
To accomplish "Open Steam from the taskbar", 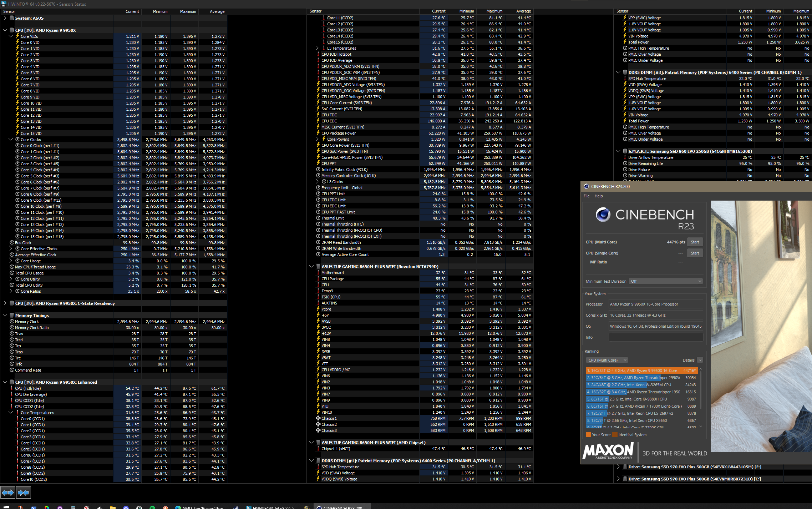I will point(236,507).
